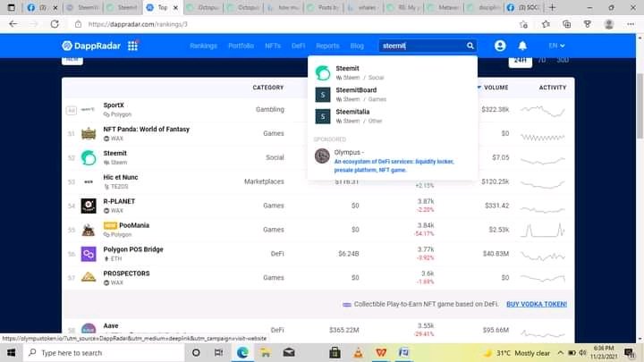Click the Windows taskbar search box
644x362 pixels.
(x=104, y=352)
